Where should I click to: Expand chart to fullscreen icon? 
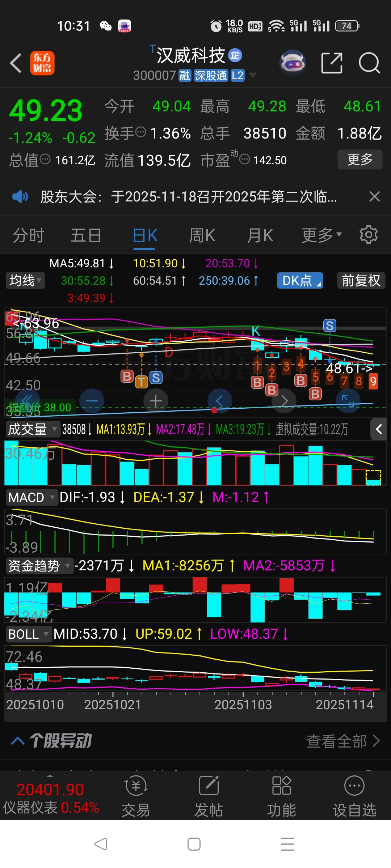point(348,401)
